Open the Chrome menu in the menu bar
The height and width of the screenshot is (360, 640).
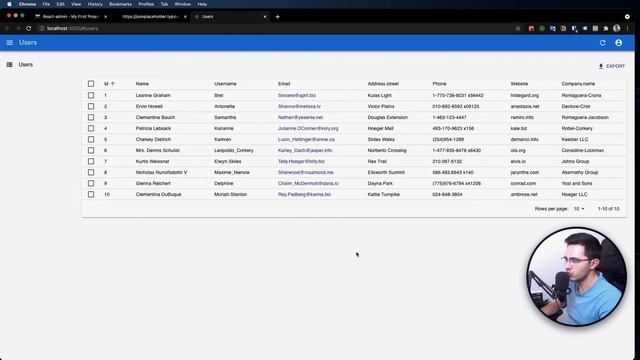(x=27, y=4)
